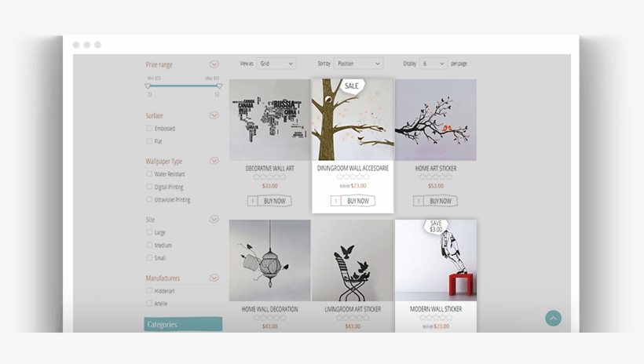
Task: Tick the Medium size checkbox
Action: [x=149, y=245]
